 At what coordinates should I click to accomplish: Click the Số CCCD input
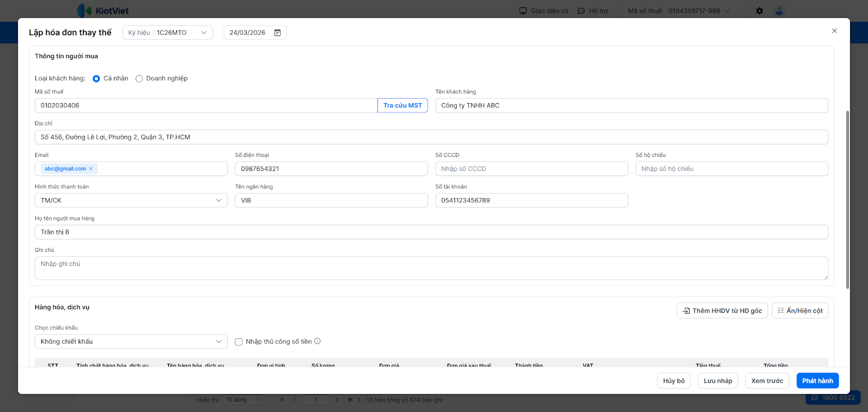coord(532,169)
